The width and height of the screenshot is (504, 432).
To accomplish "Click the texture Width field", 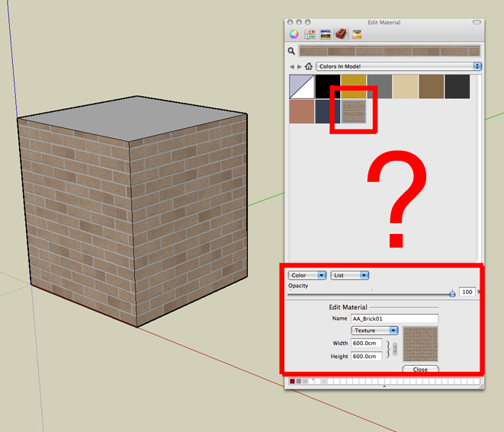I will point(366,344).
